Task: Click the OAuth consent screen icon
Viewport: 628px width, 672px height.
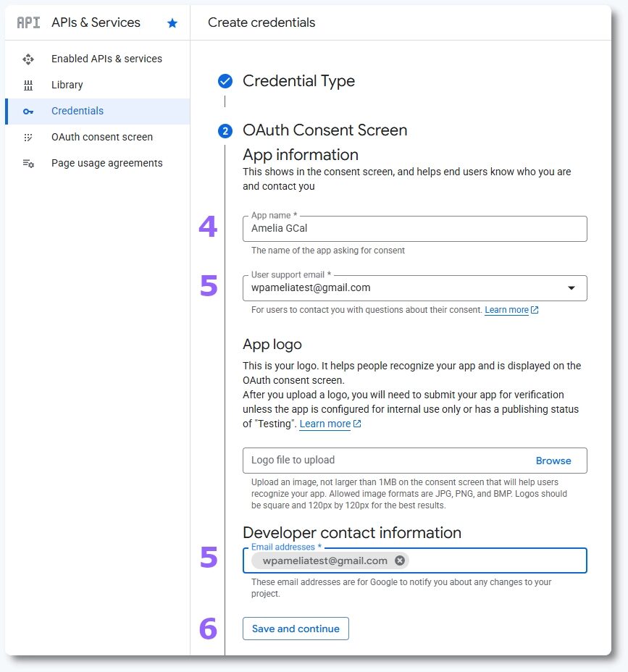Action: pos(28,137)
